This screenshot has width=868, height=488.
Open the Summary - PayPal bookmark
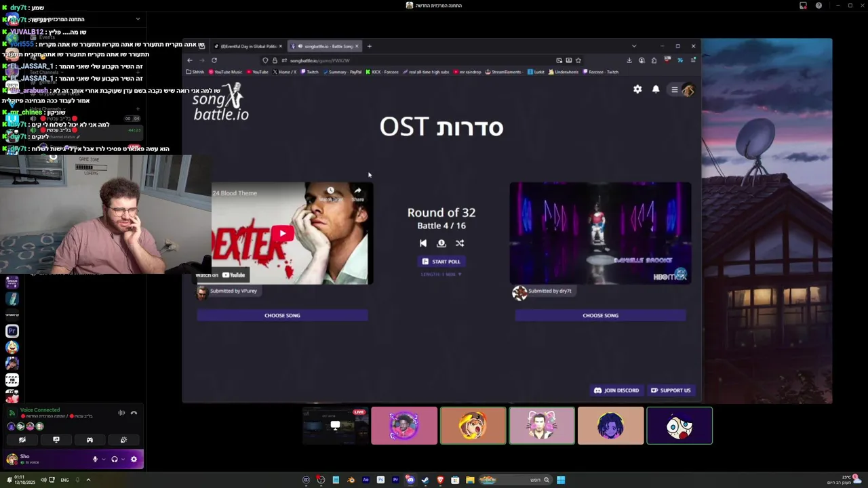coord(342,72)
